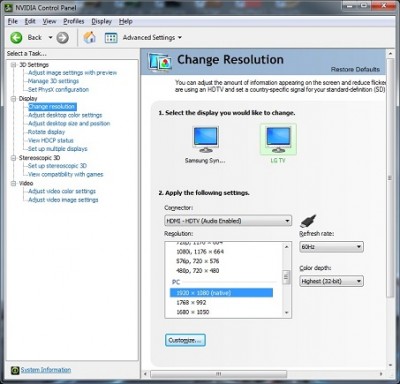Open the Back history dropdown arrow
The height and width of the screenshot is (384, 400).
(50, 38)
